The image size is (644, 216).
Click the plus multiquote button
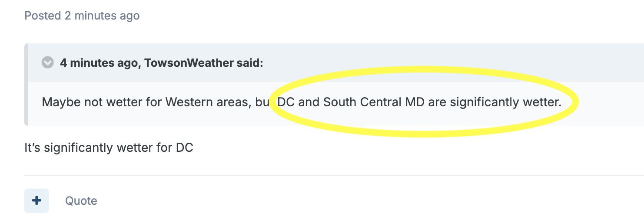click(37, 200)
